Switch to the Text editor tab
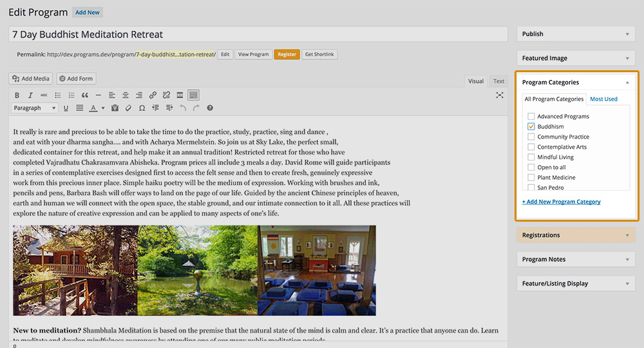 [498, 81]
